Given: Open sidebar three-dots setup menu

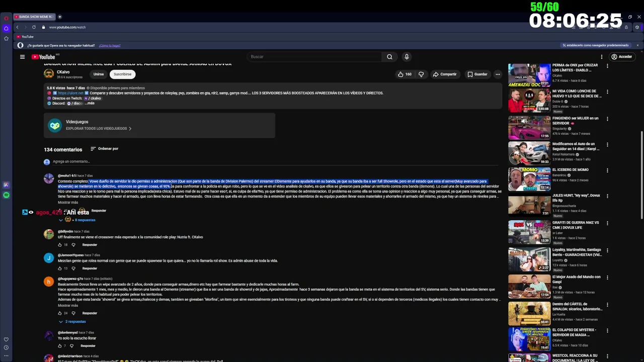Looking at the screenshot, I should click(6, 356).
